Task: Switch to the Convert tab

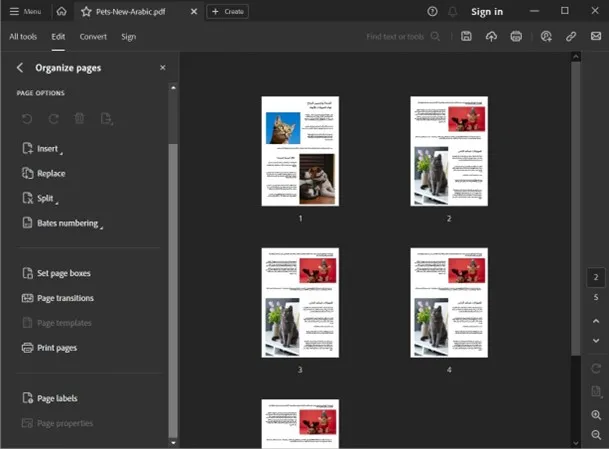Action: pyautogui.click(x=93, y=36)
